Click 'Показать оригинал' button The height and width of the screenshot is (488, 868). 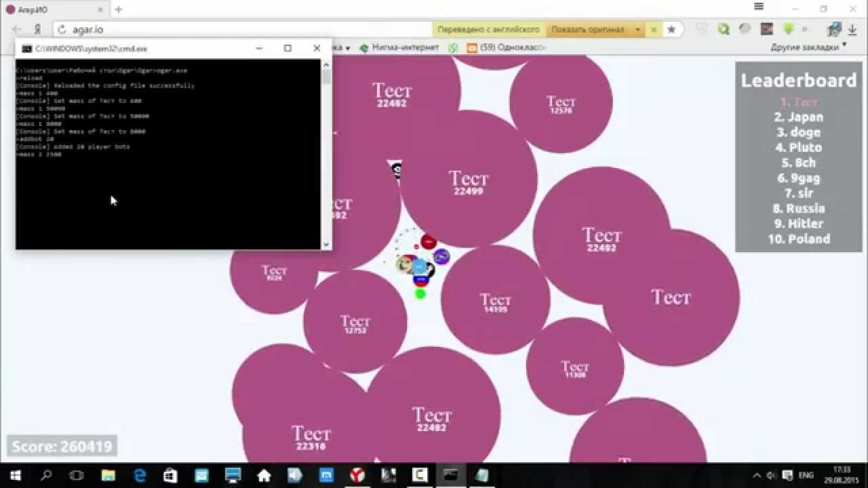tap(587, 30)
